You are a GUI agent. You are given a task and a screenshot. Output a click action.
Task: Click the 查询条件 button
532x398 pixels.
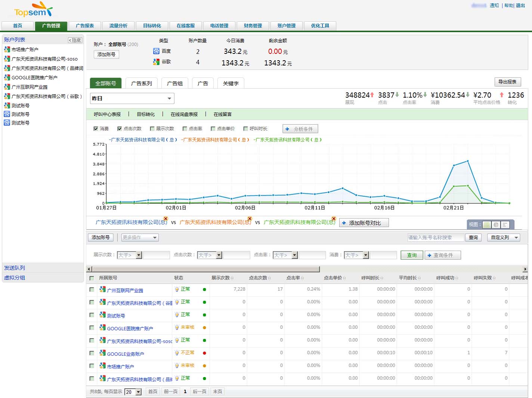443,255
